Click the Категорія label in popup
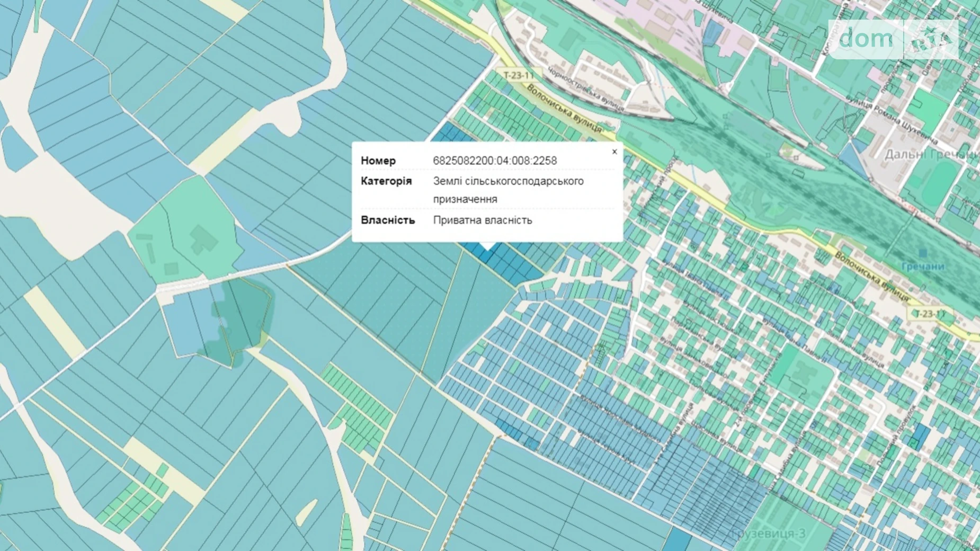 (x=386, y=181)
